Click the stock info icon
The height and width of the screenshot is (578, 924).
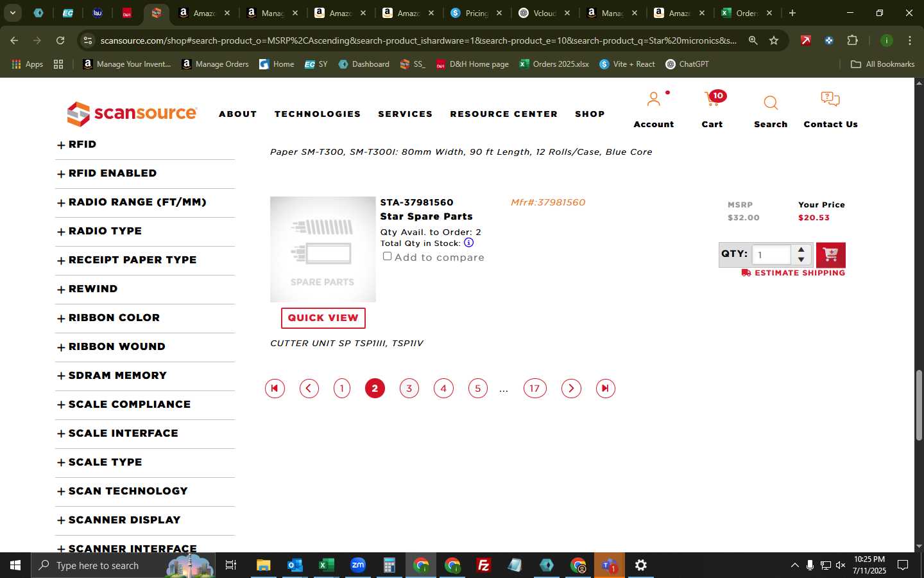click(x=468, y=243)
